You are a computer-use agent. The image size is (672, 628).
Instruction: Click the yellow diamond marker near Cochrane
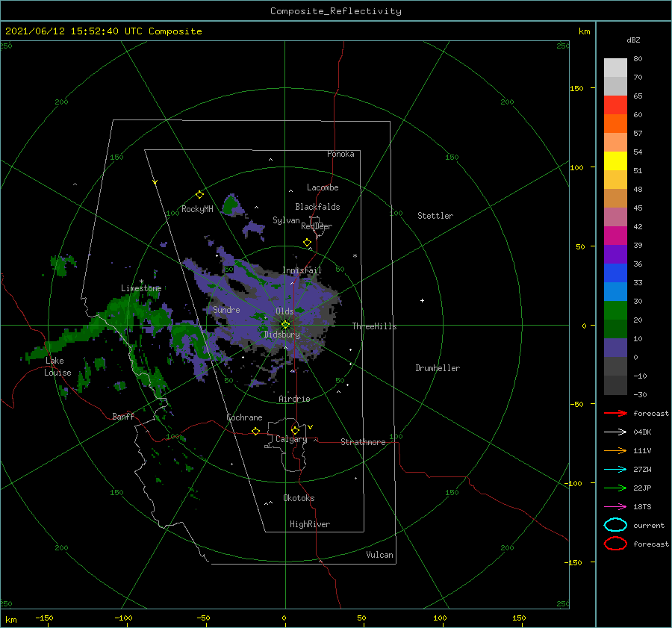pos(255,431)
